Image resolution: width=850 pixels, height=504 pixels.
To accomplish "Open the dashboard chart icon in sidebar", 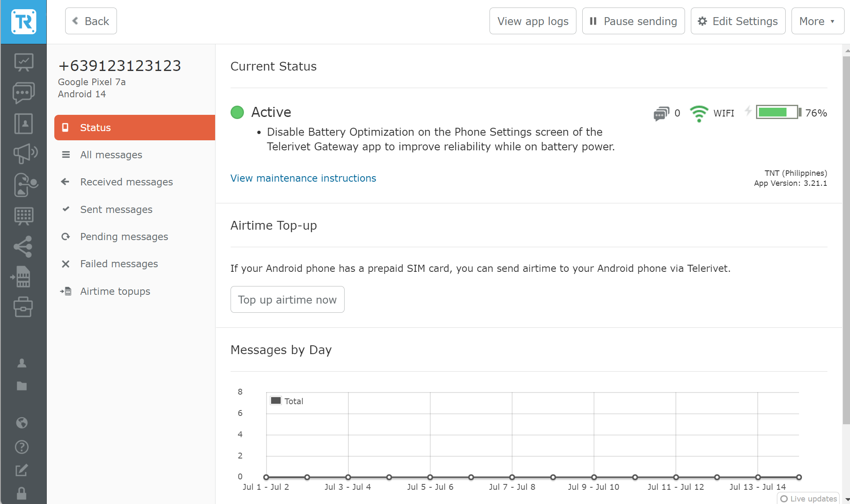I will click(23, 62).
